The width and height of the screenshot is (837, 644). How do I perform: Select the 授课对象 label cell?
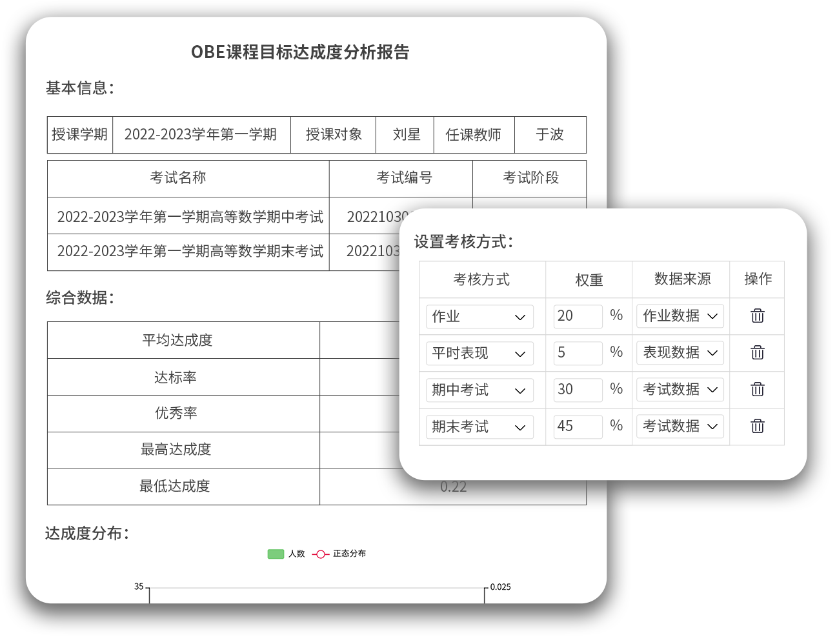click(334, 134)
